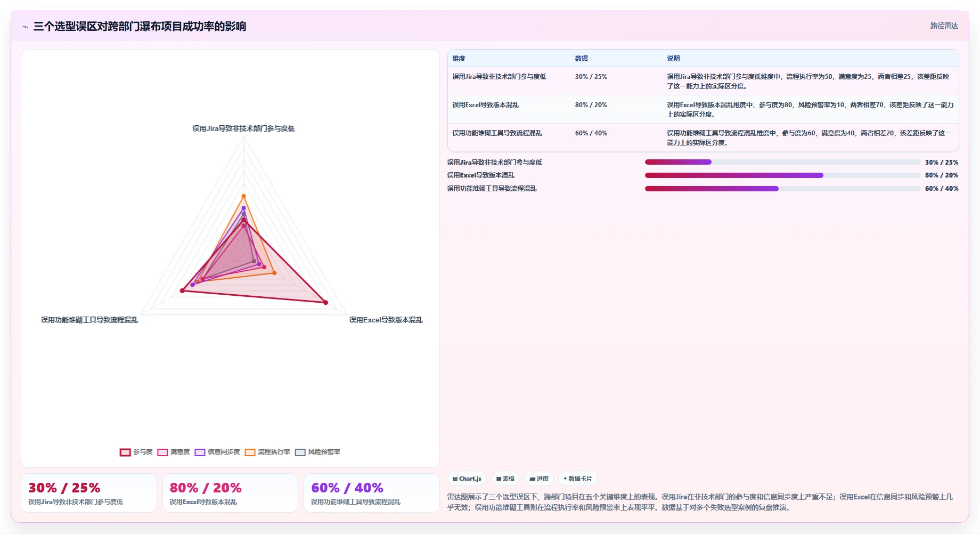The width and height of the screenshot is (980, 534).
Task: Click the 误用功能堆砌工具 progress bar
Action: pos(782,189)
